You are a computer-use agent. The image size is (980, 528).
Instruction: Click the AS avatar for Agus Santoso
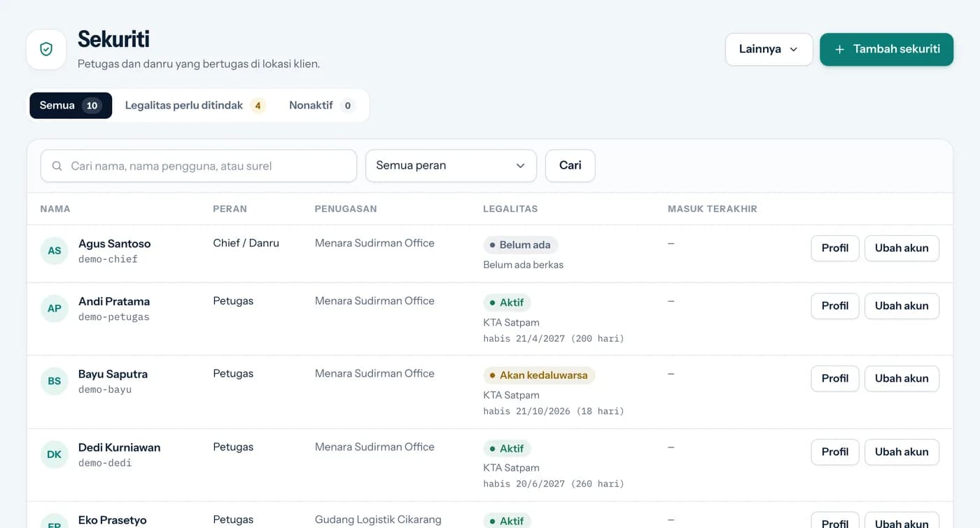tap(55, 251)
